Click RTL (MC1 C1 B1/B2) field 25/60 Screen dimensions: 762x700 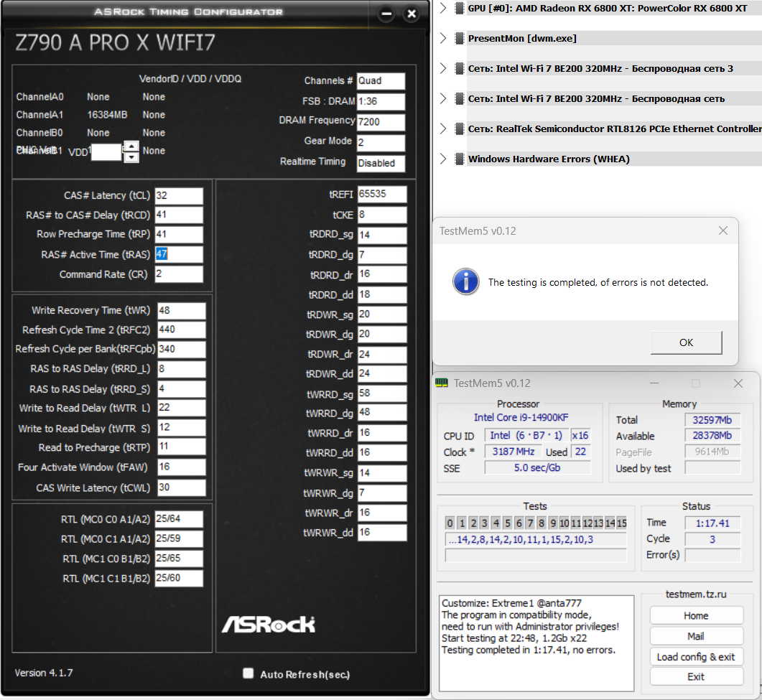pos(179,578)
